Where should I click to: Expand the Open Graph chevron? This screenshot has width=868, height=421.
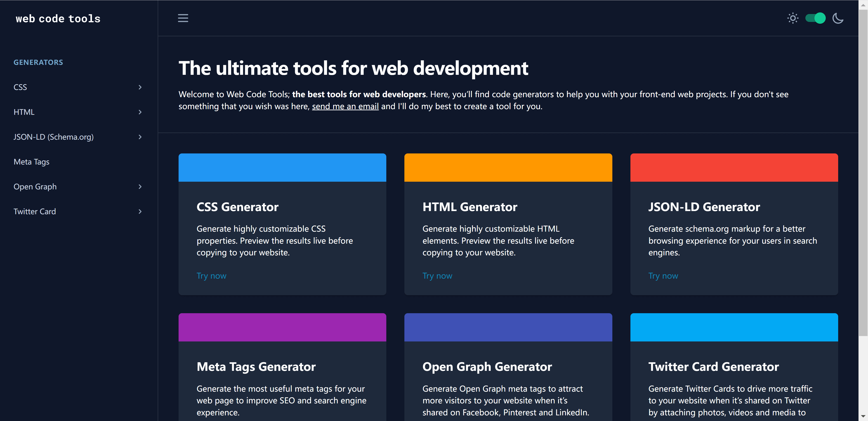coord(140,187)
